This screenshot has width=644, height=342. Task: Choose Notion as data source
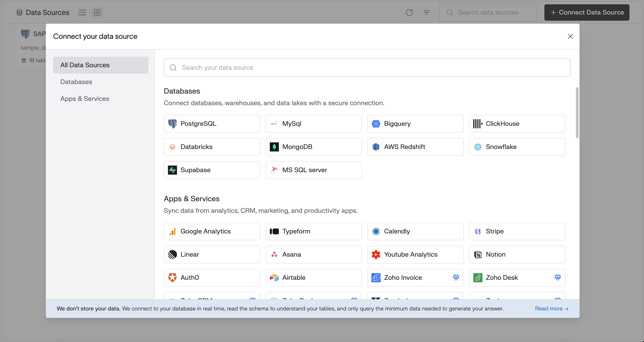click(517, 254)
